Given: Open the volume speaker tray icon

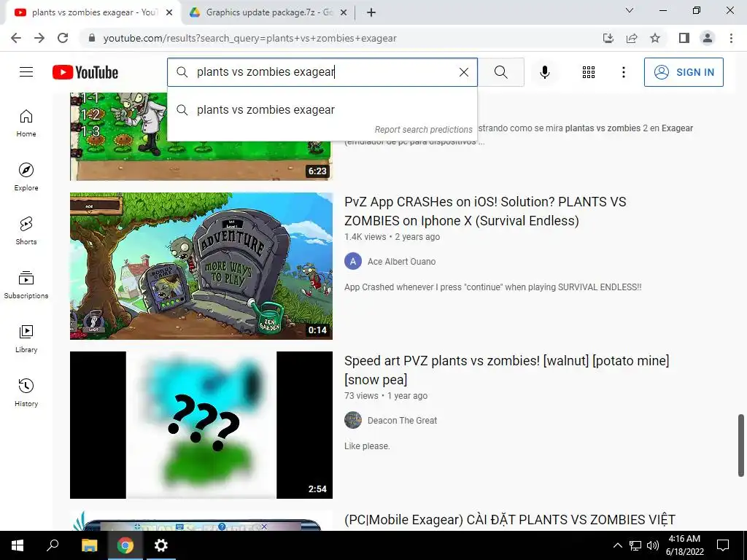Looking at the screenshot, I should [653, 545].
